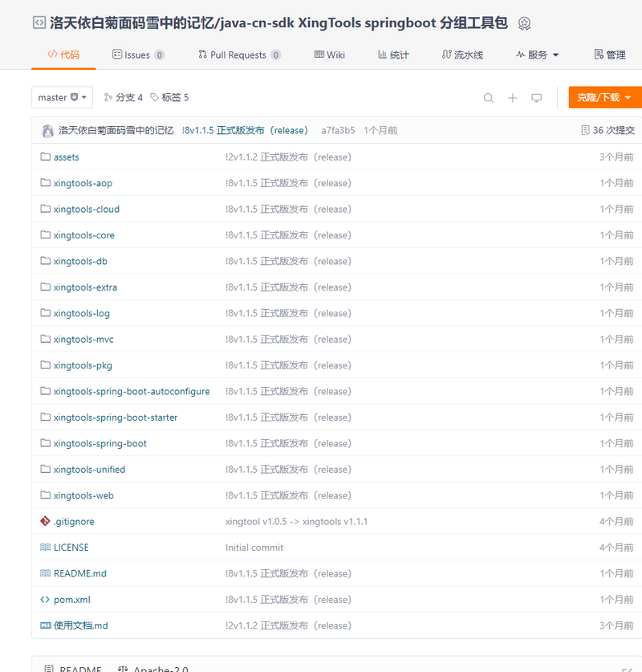The height and width of the screenshot is (672, 642).
Task: Go to the Wiki tab
Action: 329,55
